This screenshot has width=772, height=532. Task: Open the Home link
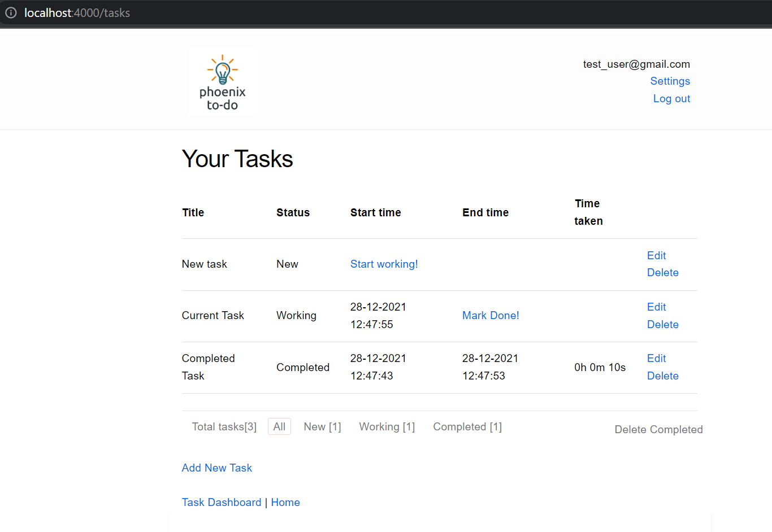tap(285, 502)
